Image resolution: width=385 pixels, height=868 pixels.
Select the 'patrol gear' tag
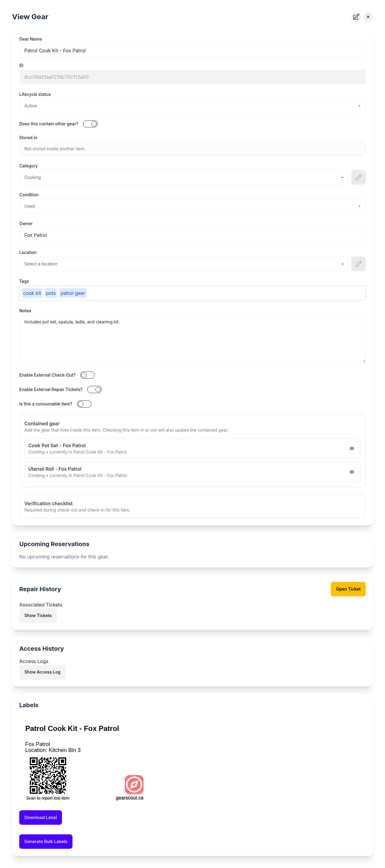tap(73, 293)
